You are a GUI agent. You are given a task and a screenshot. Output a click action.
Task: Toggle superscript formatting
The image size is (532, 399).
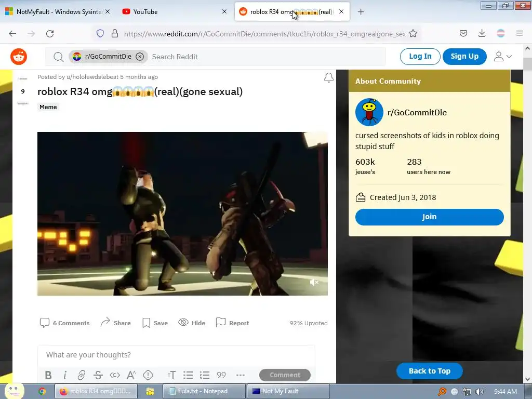coord(131,375)
